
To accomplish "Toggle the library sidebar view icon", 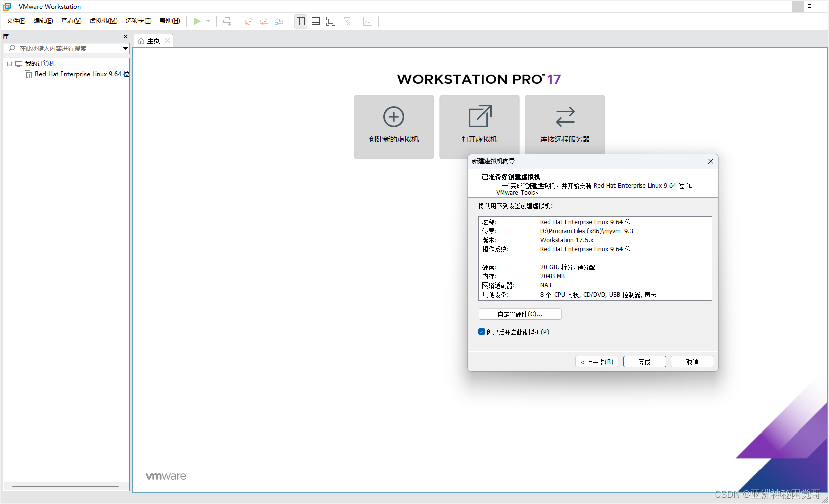I will click(x=301, y=21).
